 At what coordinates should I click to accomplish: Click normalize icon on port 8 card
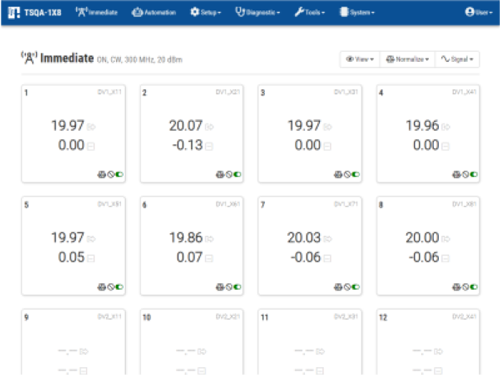click(457, 287)
